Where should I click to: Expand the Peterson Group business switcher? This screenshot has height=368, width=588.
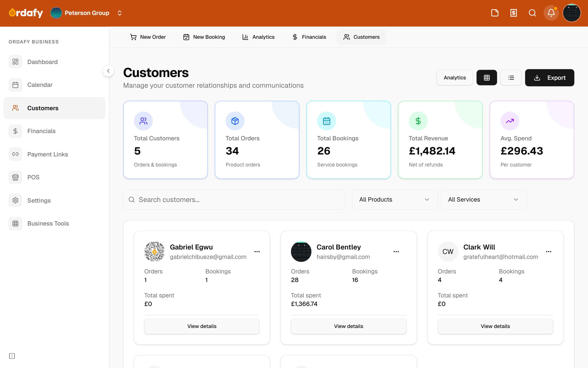[119, 13]
